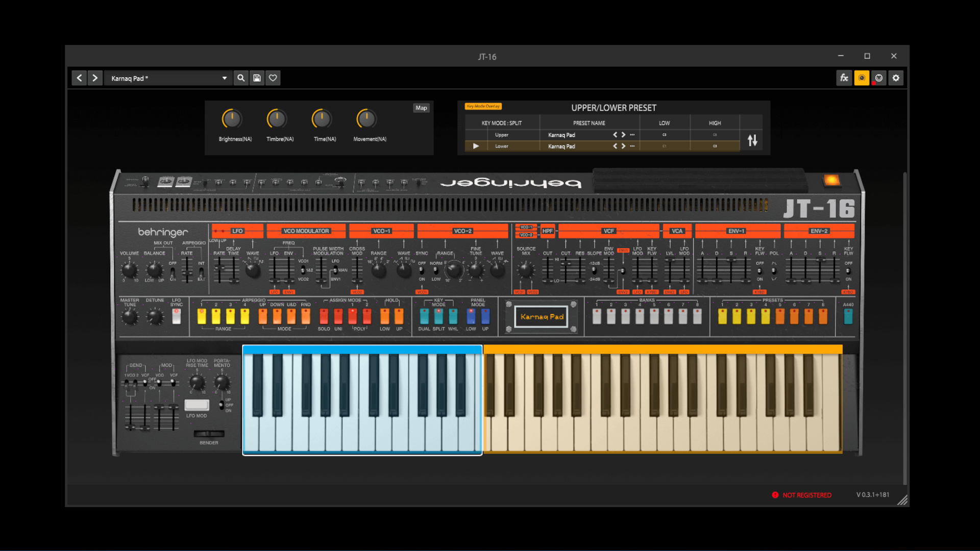Favorite the preset with the heart icon

273,78
